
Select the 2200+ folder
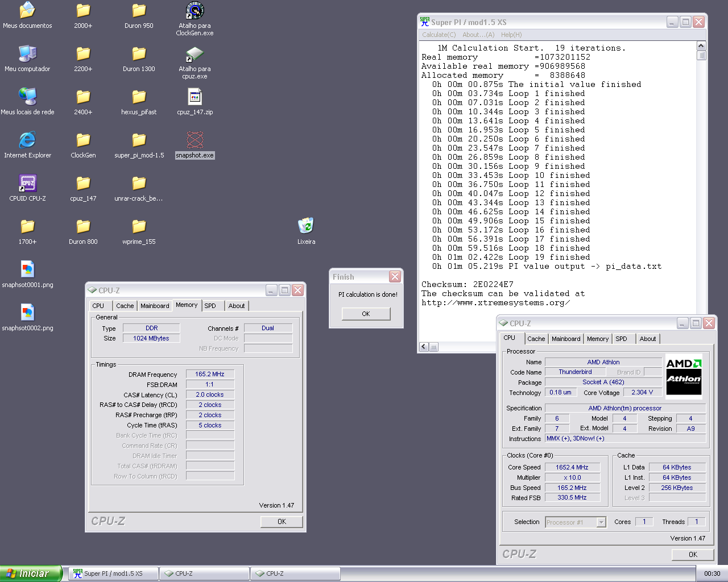pos(83,59)
